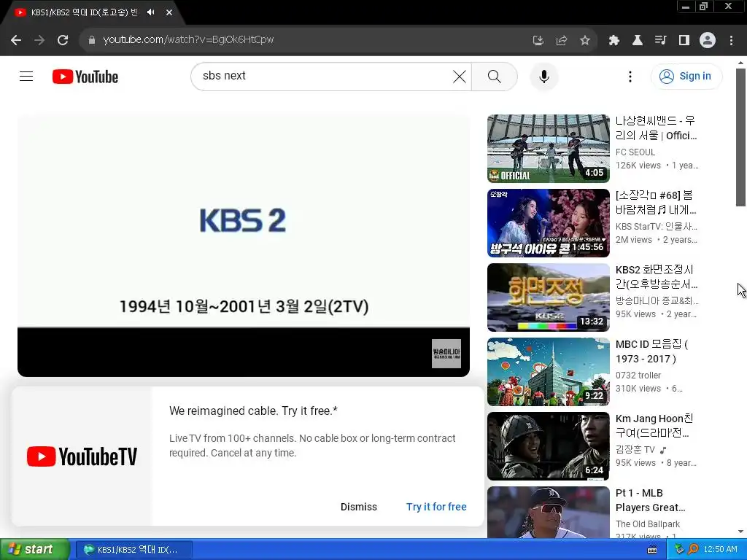Close the KBS1/KBS2 browser tab

[169, 12]
